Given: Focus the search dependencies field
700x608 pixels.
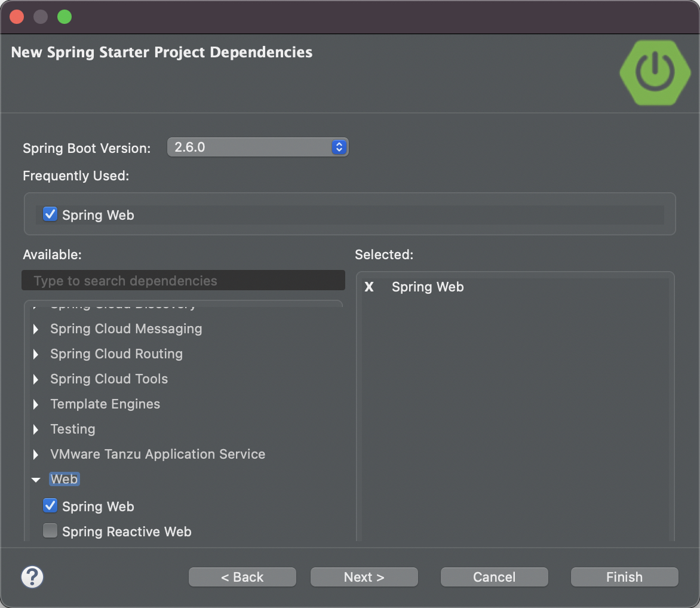Looking at the screenshot, I should [x=183, y=280].
